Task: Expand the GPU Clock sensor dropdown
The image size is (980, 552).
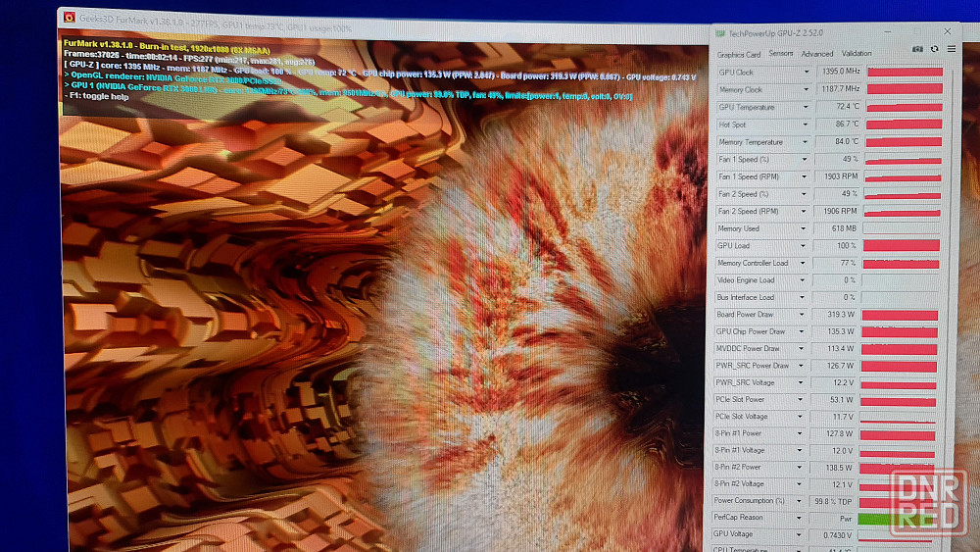Action: tap(807, 73)
